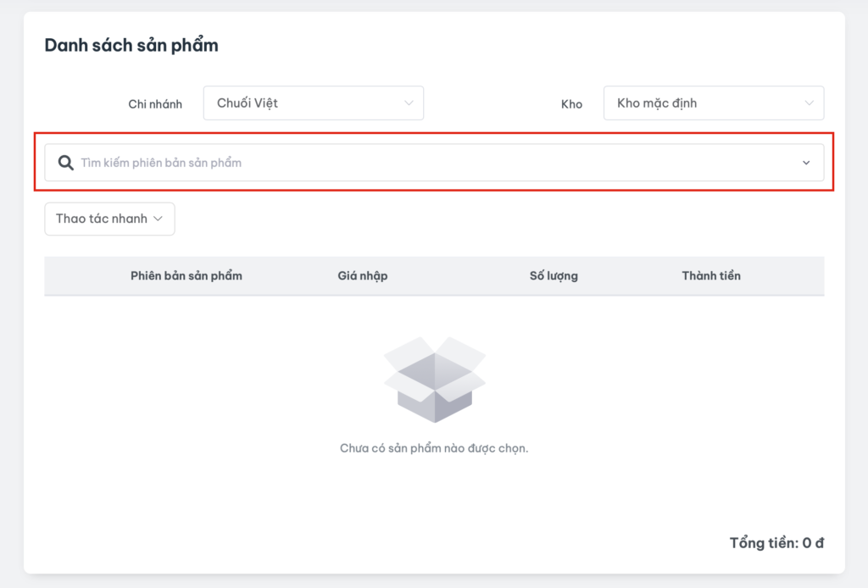Open the Chuỗi Việt branch dropdown

click(x=313, y=103)
